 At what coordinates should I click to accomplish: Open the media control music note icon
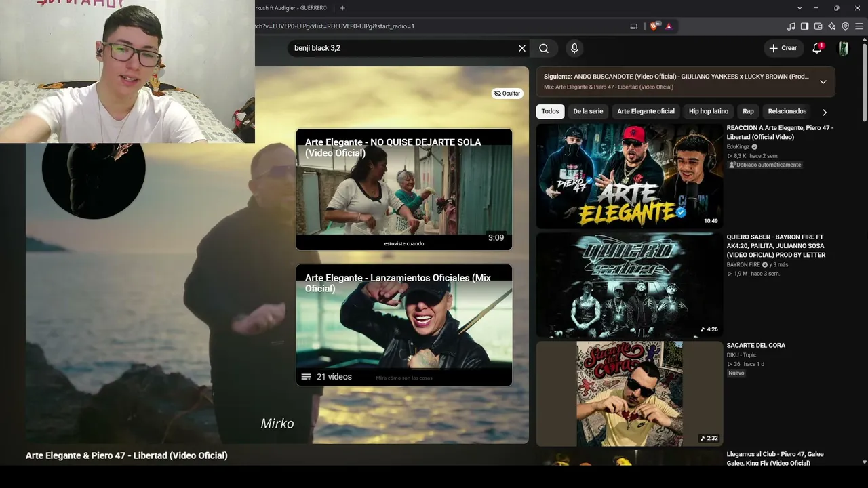click(x=791, y=26)
